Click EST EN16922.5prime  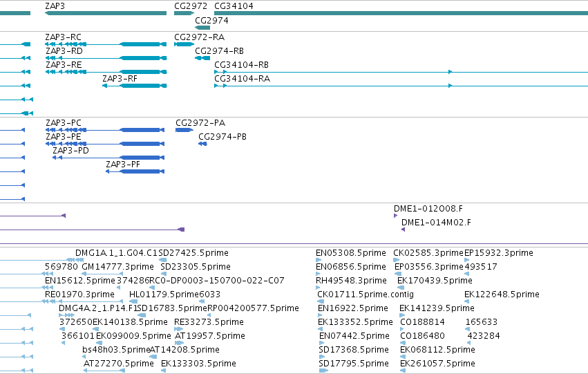point(353,308)
